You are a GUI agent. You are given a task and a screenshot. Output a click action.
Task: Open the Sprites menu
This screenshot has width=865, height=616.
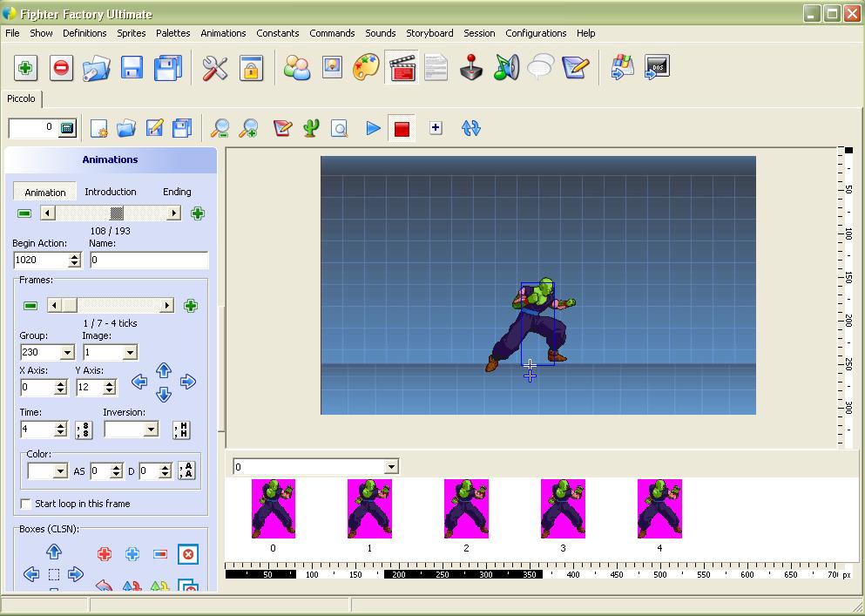coord(131,33)
